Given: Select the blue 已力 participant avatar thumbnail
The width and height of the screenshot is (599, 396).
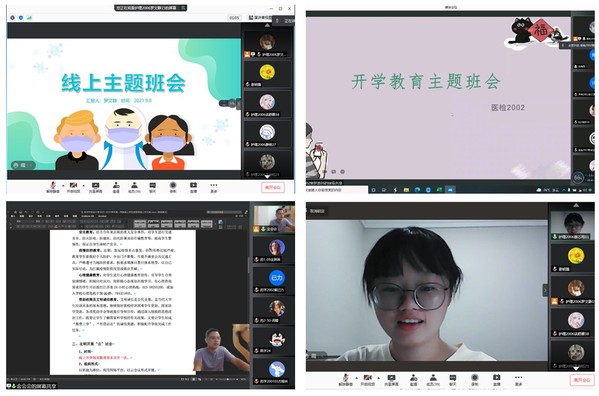Looking at the screenshot, I should pyautogui.click(x=276, y=278).
